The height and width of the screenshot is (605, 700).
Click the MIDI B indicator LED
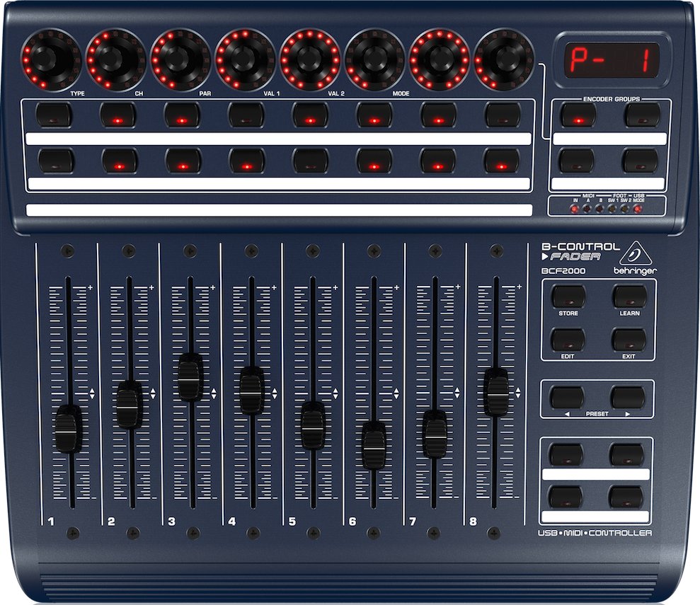pos(600,209)
